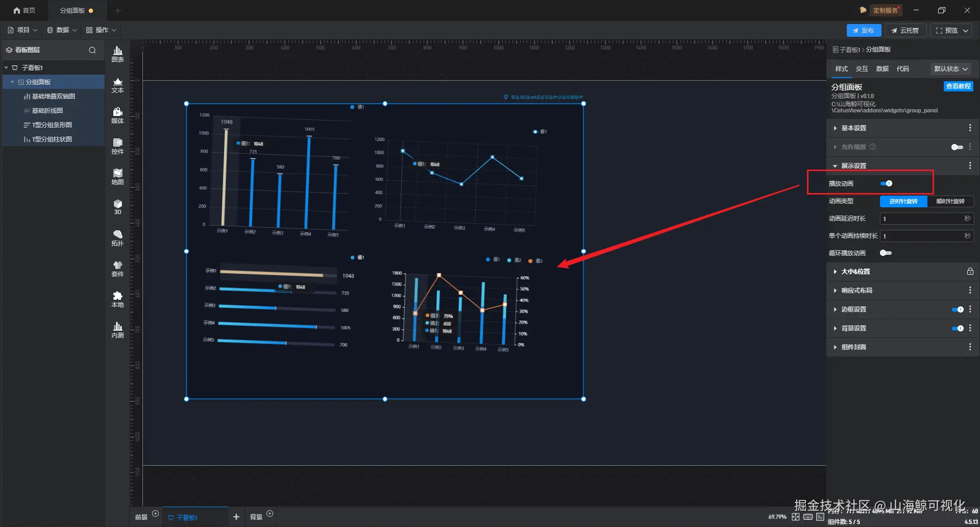Image resolution: width=980 pixels, height=527 pixels.
Task: Open the 控件 controls components panel
Action: [117, 146]
